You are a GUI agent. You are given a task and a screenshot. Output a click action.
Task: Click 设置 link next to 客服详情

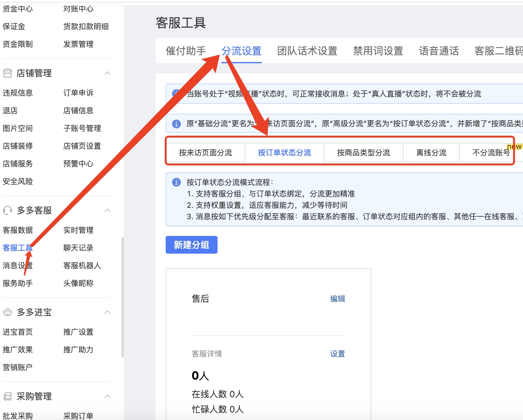(338, 354)
